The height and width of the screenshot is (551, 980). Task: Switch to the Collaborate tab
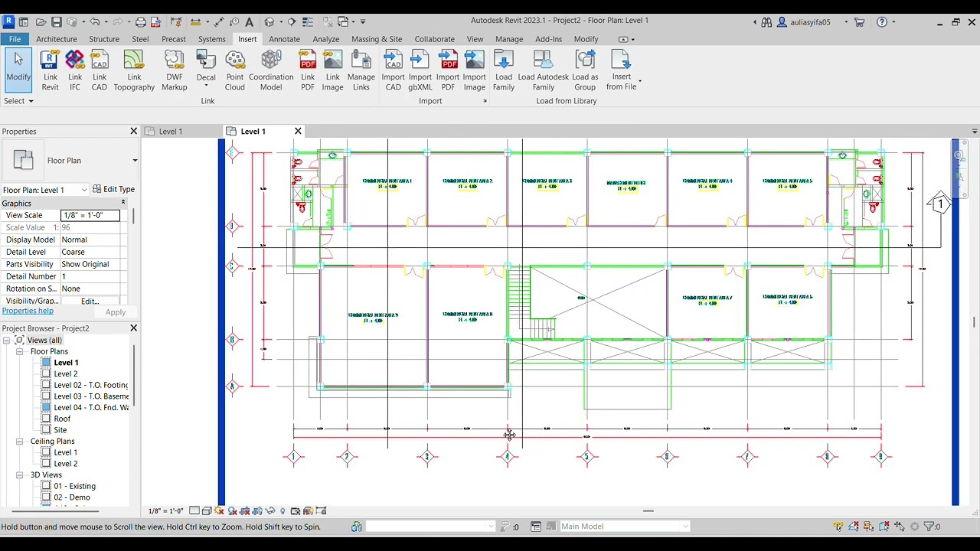(x=434, y=39)
